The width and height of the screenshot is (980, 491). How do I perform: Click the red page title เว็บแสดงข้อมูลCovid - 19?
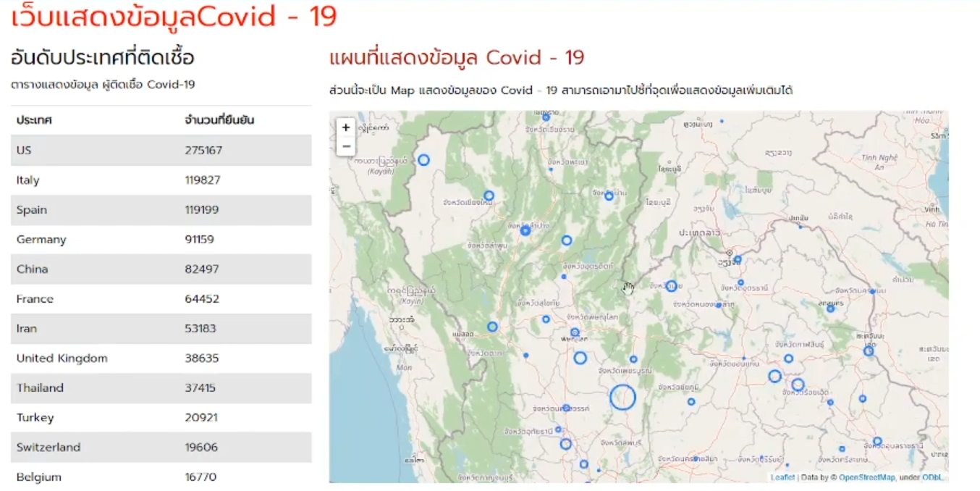(174, 16)
